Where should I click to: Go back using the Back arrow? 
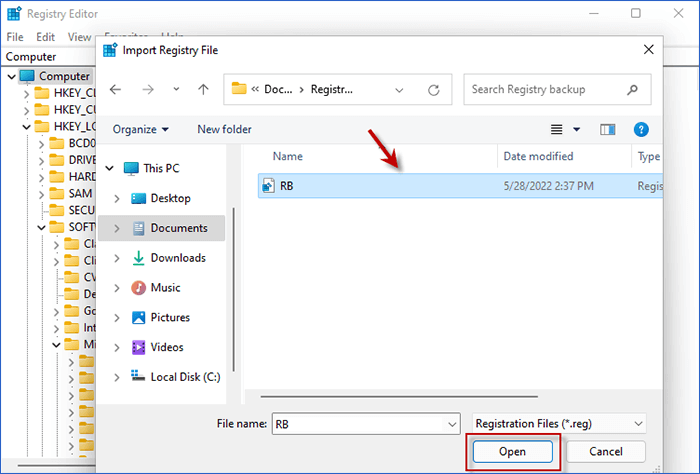pos(115,90)
